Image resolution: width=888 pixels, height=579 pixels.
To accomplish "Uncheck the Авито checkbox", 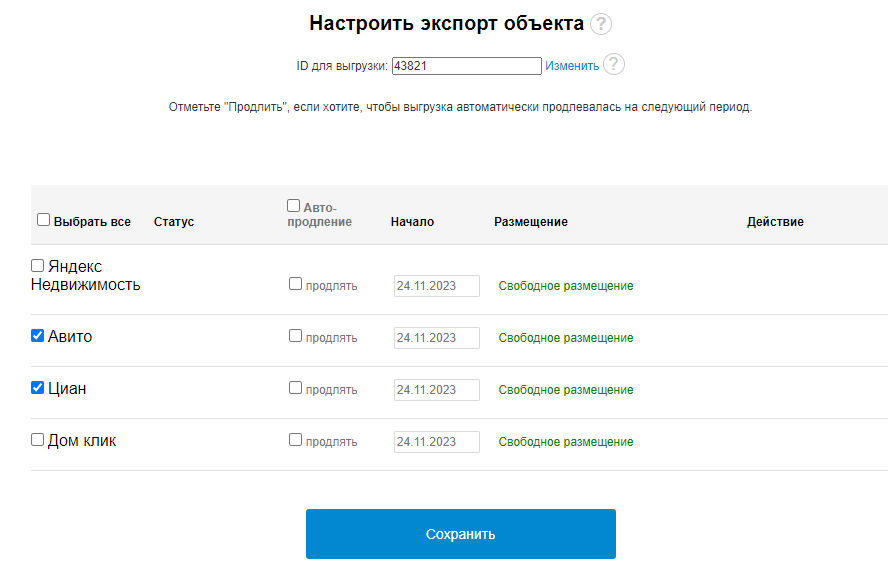I will [38, 336].
